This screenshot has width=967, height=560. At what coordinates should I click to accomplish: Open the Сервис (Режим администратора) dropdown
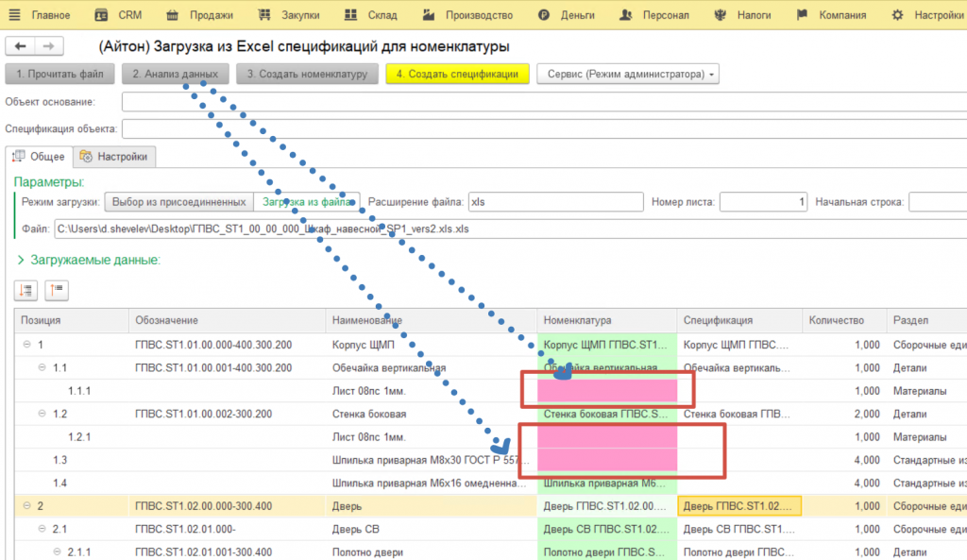pyautogui.click(x=627, y=74)
